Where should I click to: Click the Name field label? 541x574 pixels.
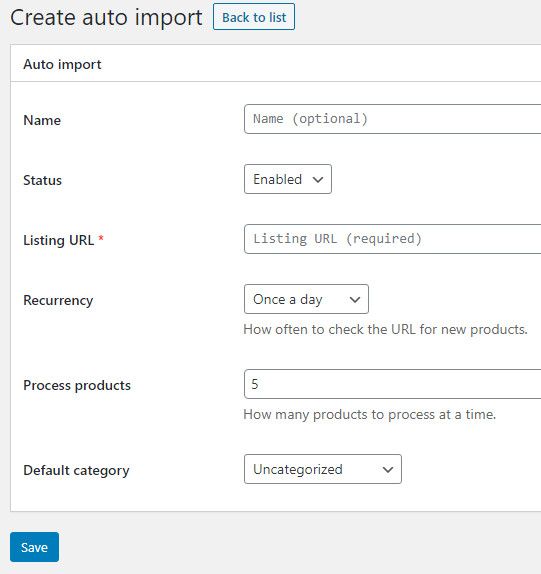(x=42, y=120)
